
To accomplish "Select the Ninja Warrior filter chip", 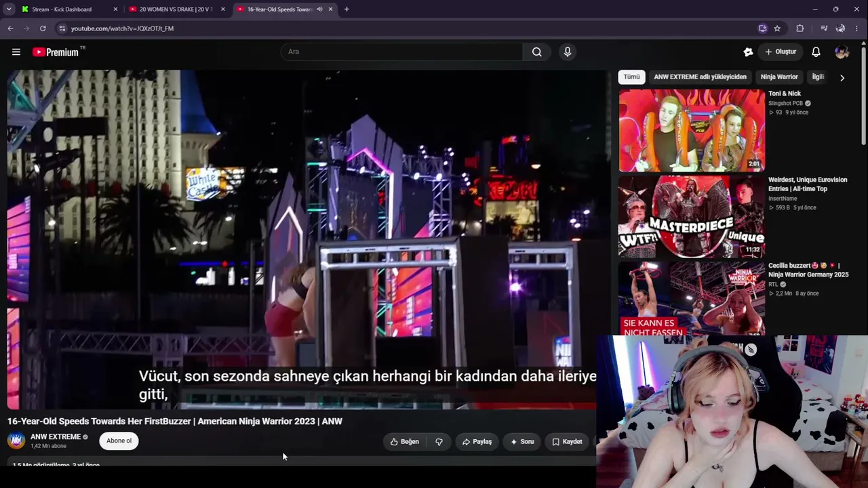I will tap(779, 77).
